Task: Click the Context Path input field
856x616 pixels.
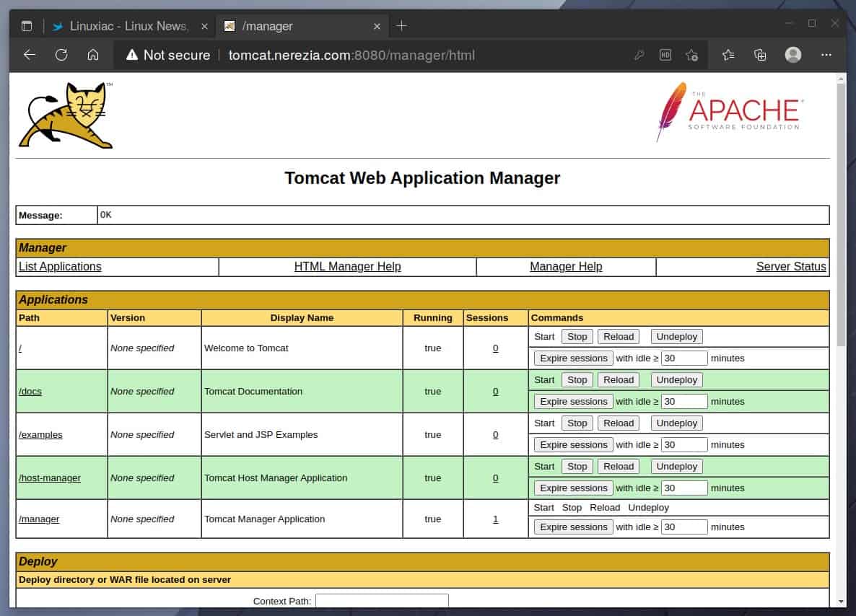Action: tap(382, 601)
